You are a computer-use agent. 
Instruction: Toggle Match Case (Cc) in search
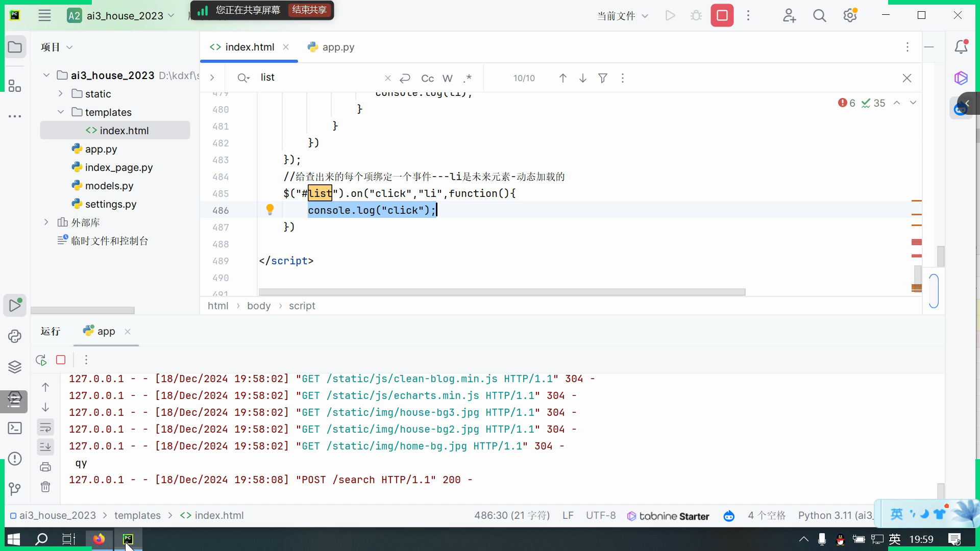pyautogui.click(x=427, y=78)
